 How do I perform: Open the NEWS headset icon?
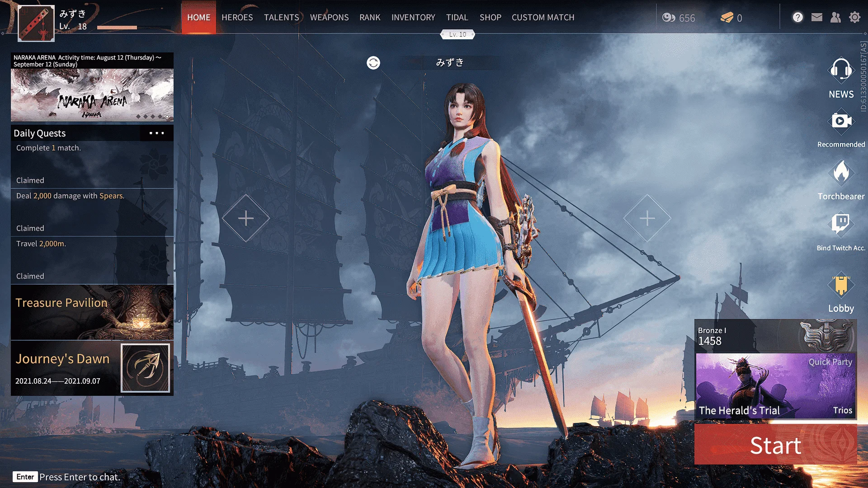tap(841, 70)
